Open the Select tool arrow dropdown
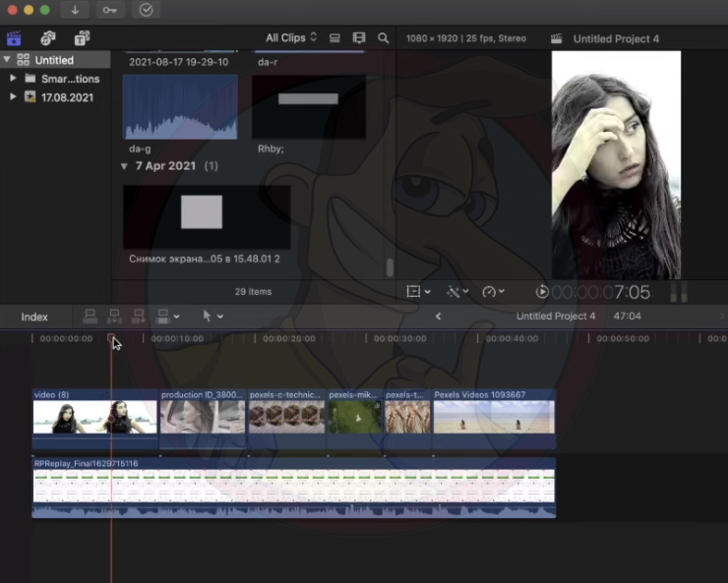 click(x=213, y=317)
